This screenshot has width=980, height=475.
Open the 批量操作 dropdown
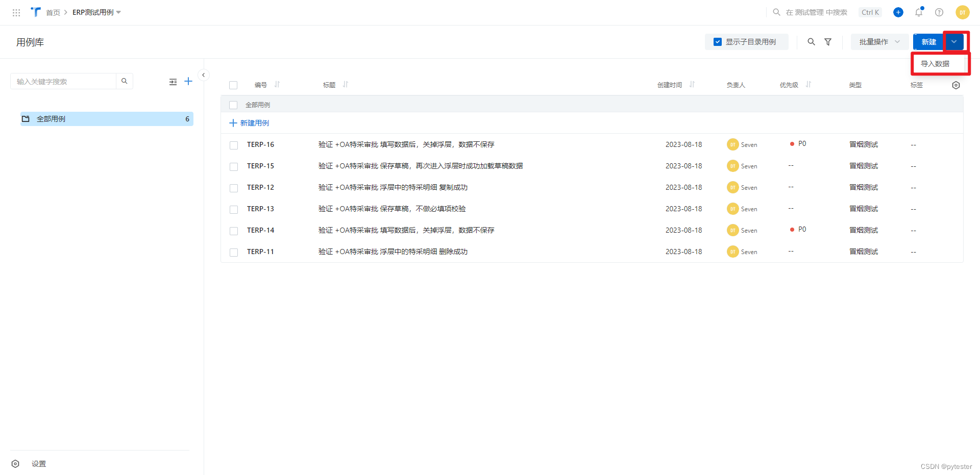coord(879,42)
